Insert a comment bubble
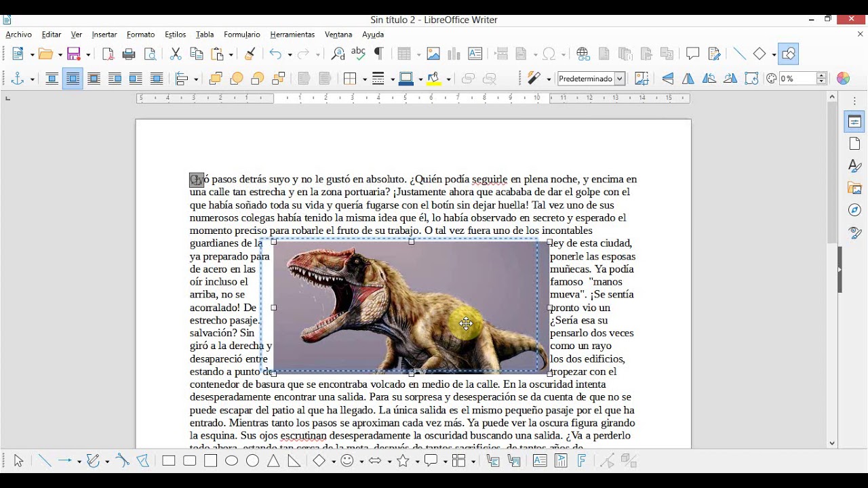The height and width of the screenshot is (488, 868). click(x=692, y=54)
